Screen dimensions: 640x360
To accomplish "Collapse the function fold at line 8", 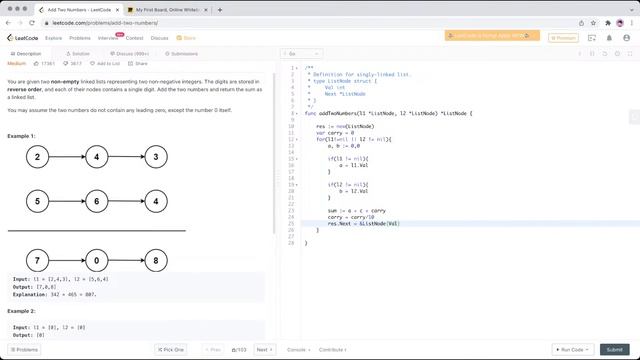I will tap(297, 113).
